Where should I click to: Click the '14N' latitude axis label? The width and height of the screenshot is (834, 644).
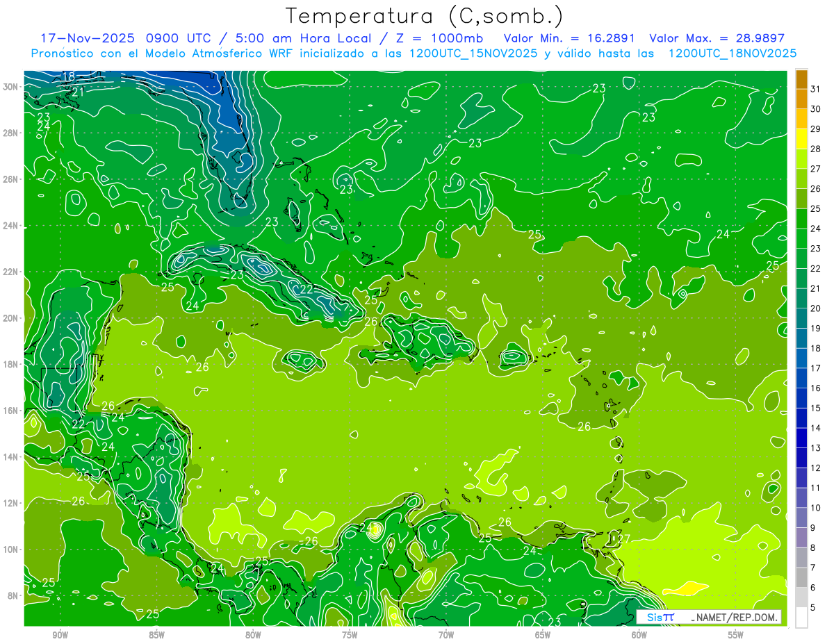click(x=11, y=456)
